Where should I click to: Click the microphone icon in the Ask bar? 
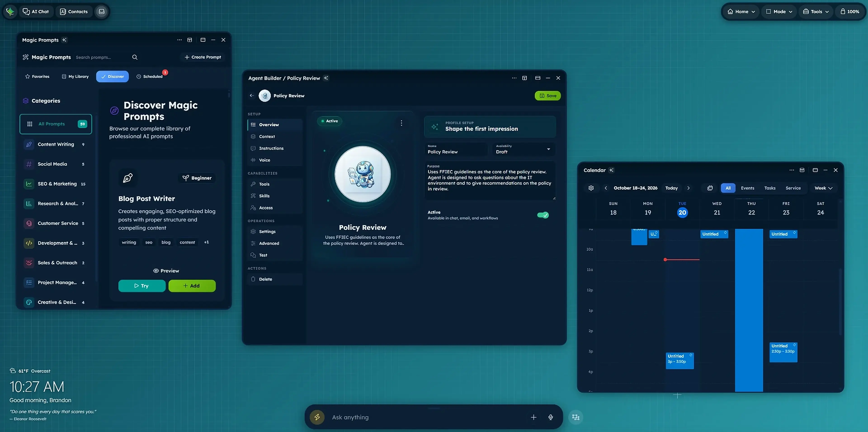[x=551, y=417]
